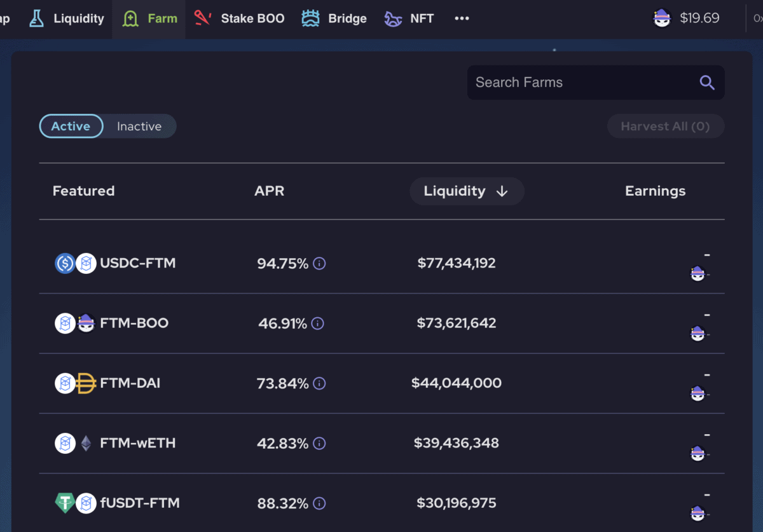Click the Liquidity sort arrow
Viewport: 763px width, 532px height.
[x=502, y=191]
